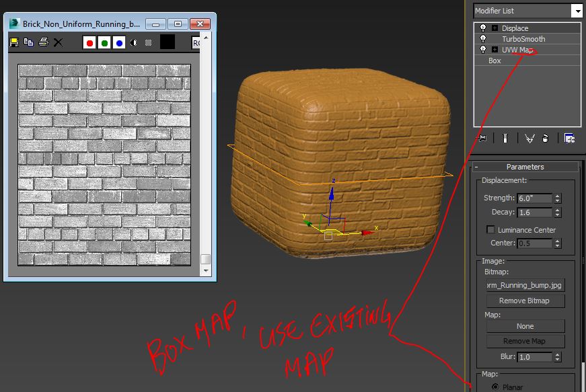Toggle the Displace modifier lightbulb

coord(483,28)
